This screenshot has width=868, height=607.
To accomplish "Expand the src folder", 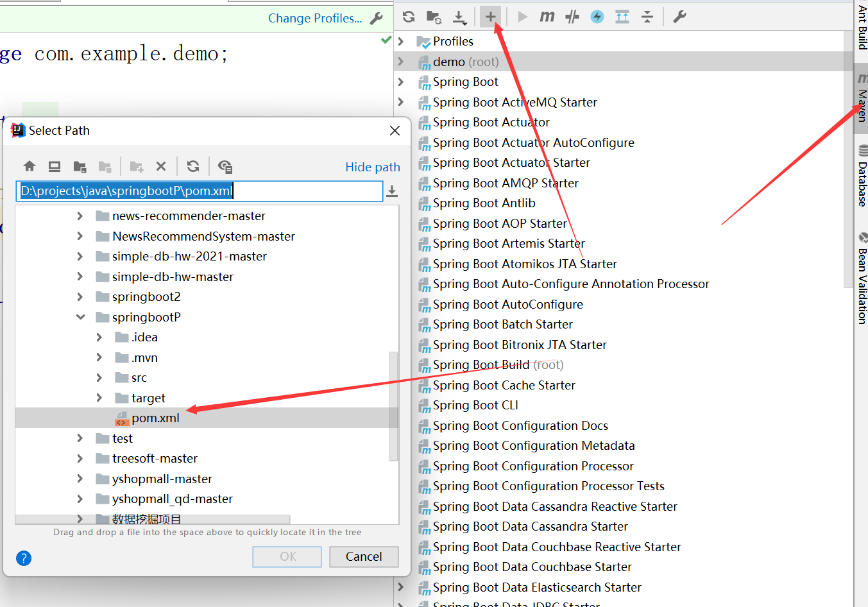I will [99, 378].
